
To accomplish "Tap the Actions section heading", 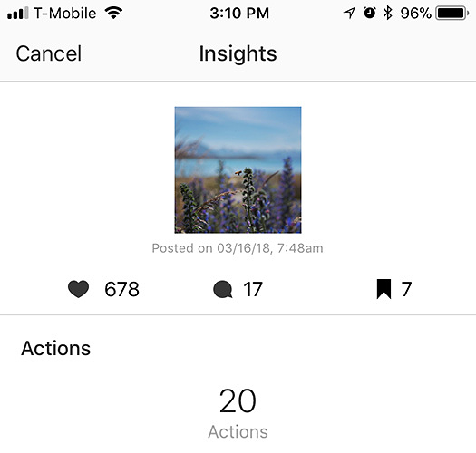I will pos(56,348).
